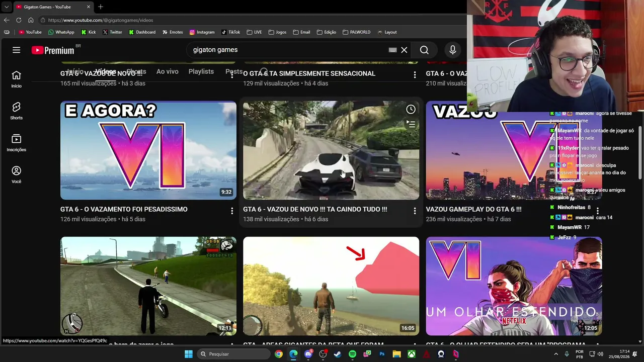Go to YouTube Premium home logo
This screenshot has height=362, width=644.
click(53, 50)
